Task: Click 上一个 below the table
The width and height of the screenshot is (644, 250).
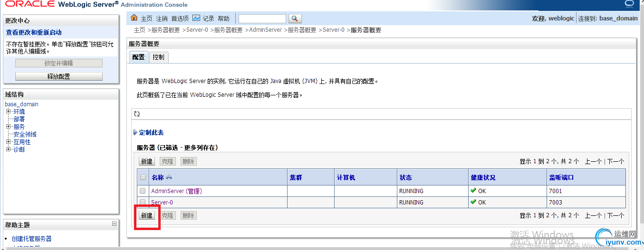Action: [x=593, y=215]
